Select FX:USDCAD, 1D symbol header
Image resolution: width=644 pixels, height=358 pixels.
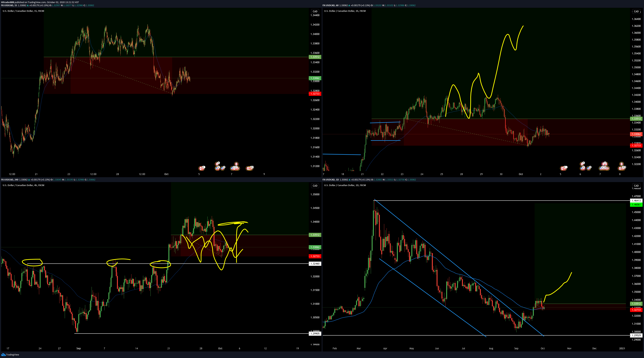coord(331,180)
